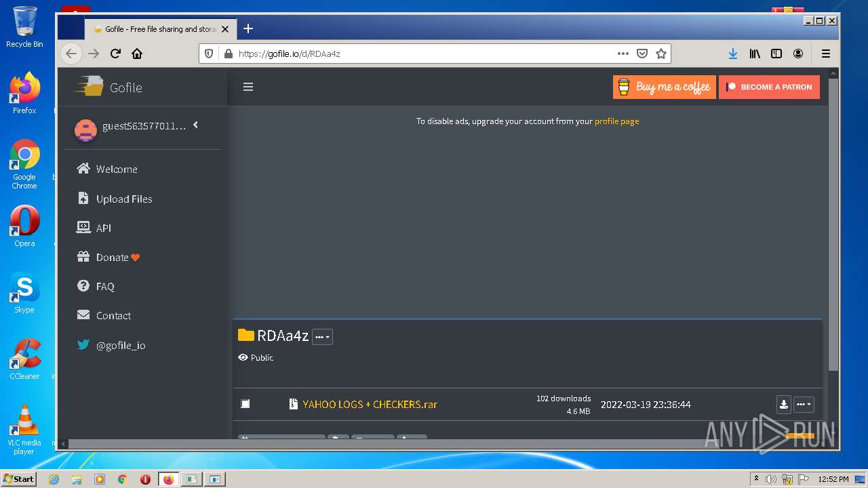868x488 pixels.
Task: Reload the Gofile page
Action: (x=115, y=54)
